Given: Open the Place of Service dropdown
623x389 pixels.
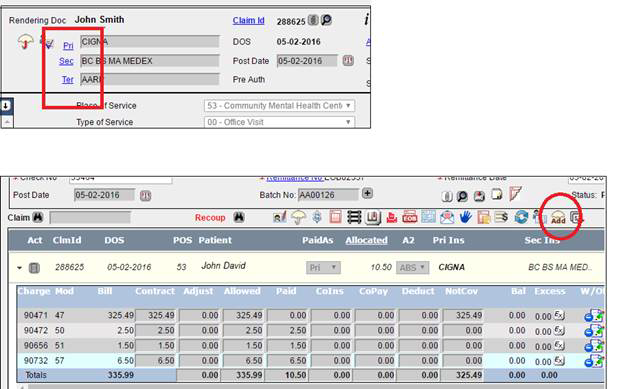Looking at the screenshot, I should [x=279, y=106].
